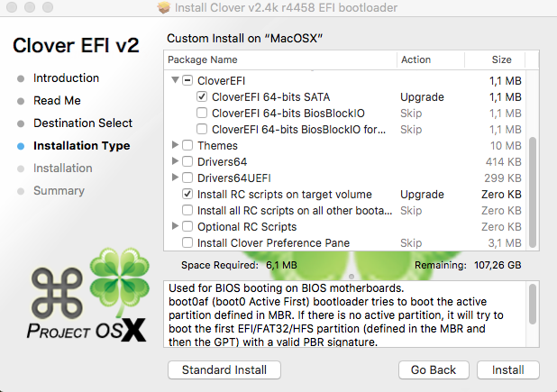The width and height of the screenshot is (557, 392).
Task: Click the Introduction step bullet
Action: tap(21, 78)
